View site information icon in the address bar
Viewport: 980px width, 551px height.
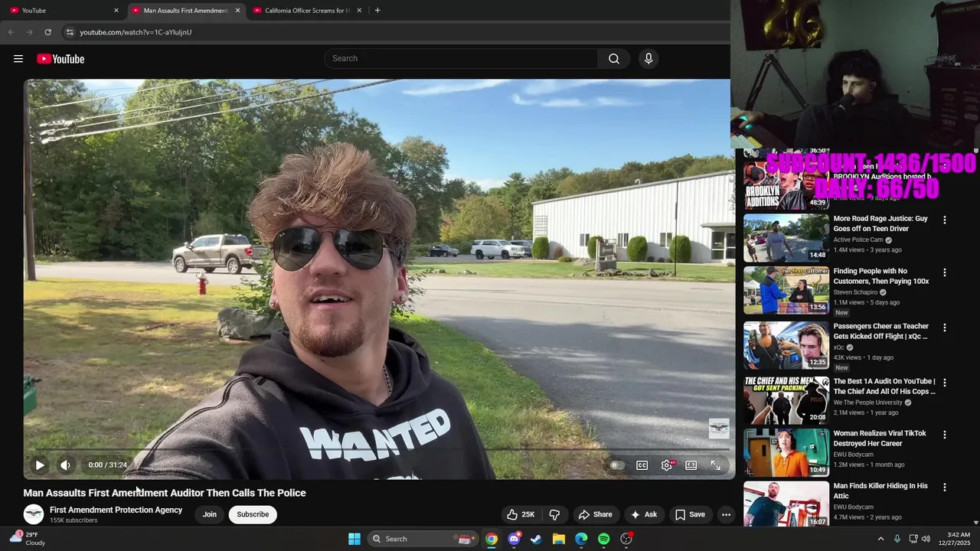click(70, 32)
